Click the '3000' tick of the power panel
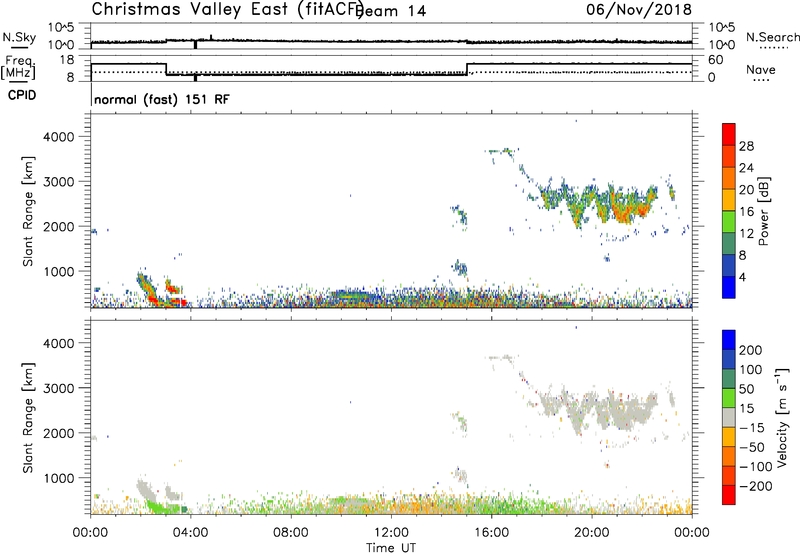Viewport: 800px width, 554px height. (59, 182)
